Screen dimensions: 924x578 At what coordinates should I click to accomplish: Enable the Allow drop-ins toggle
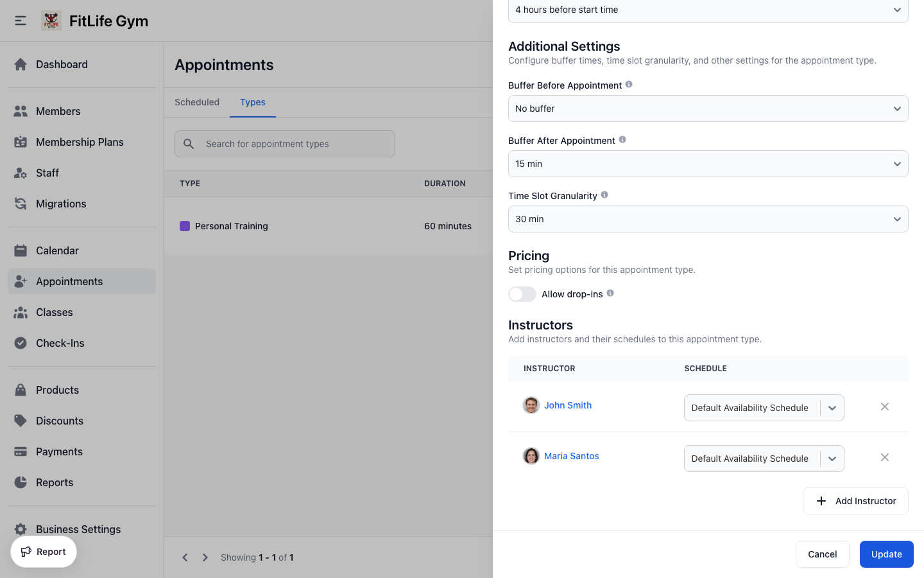[x=522, y=293]
